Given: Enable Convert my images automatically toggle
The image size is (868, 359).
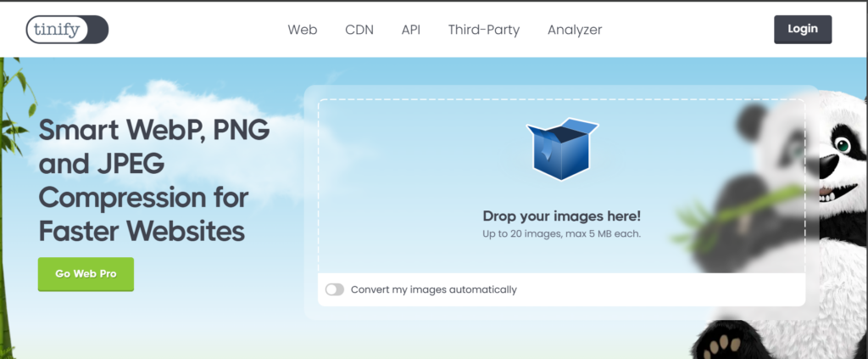Looking at the screenshot, I should (x=334, y=289).
